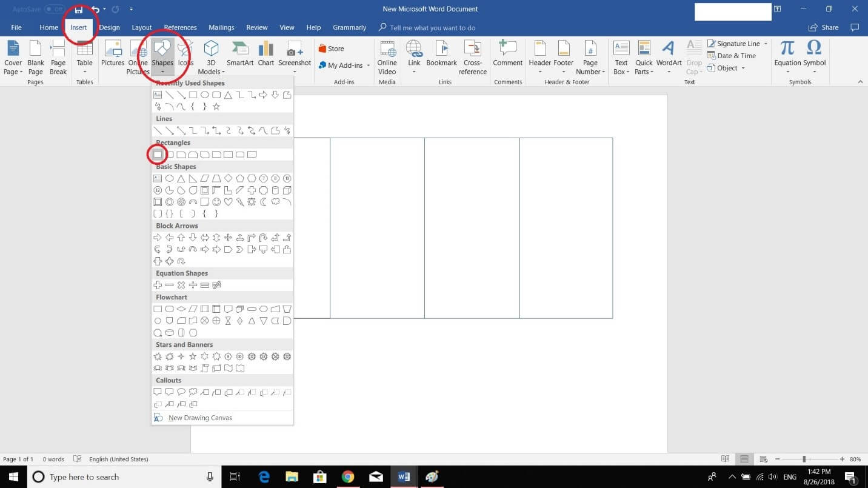
Task: Choose the plain Rectangle shape
Action: 158,154
